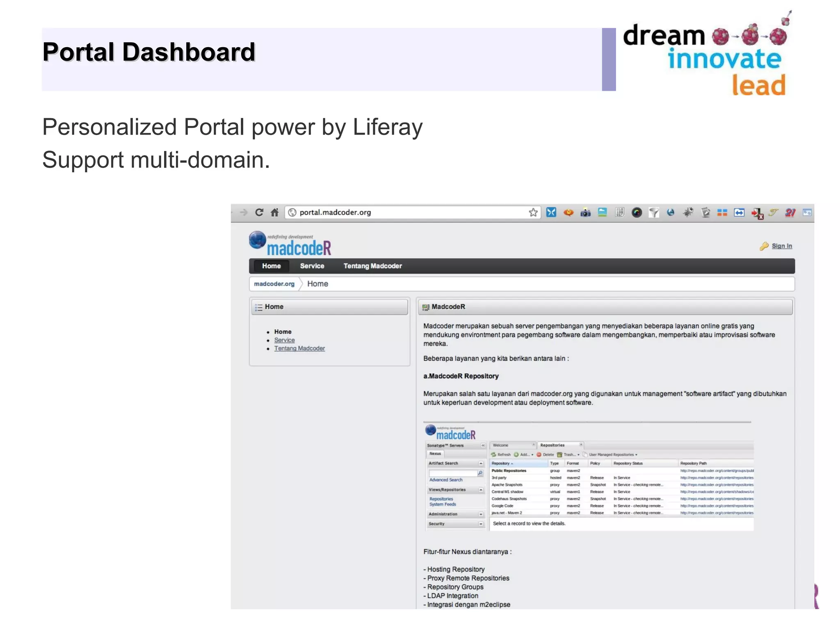Click the Sign In key icon
Viewport: 840px width, 630px height.
[x=764, y=246]
